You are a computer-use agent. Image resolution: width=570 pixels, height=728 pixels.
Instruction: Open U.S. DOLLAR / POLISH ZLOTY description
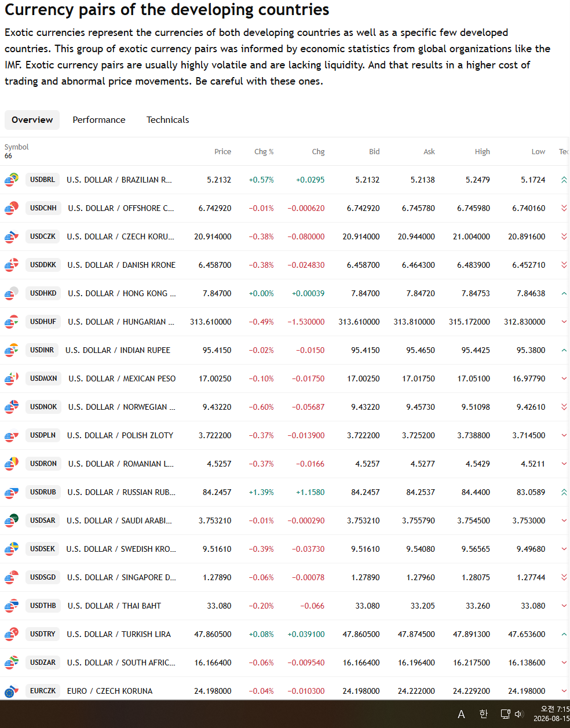coord(120,435)
